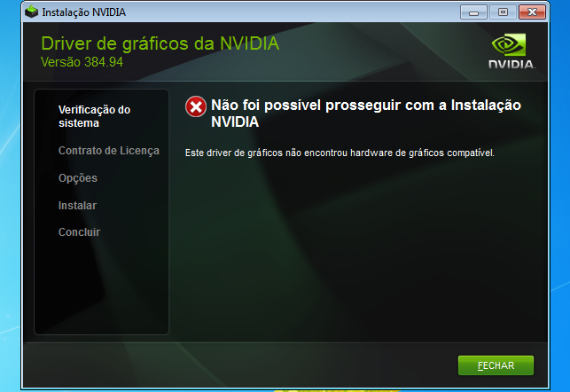570x392 pixels.
Task: Select the Concluir step
Action: pos(79,232)
